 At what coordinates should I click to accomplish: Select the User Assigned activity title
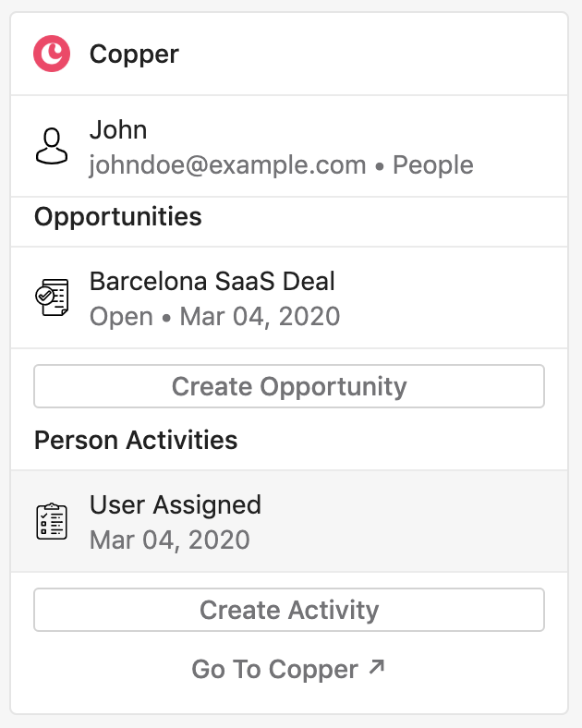pos(176,505)
